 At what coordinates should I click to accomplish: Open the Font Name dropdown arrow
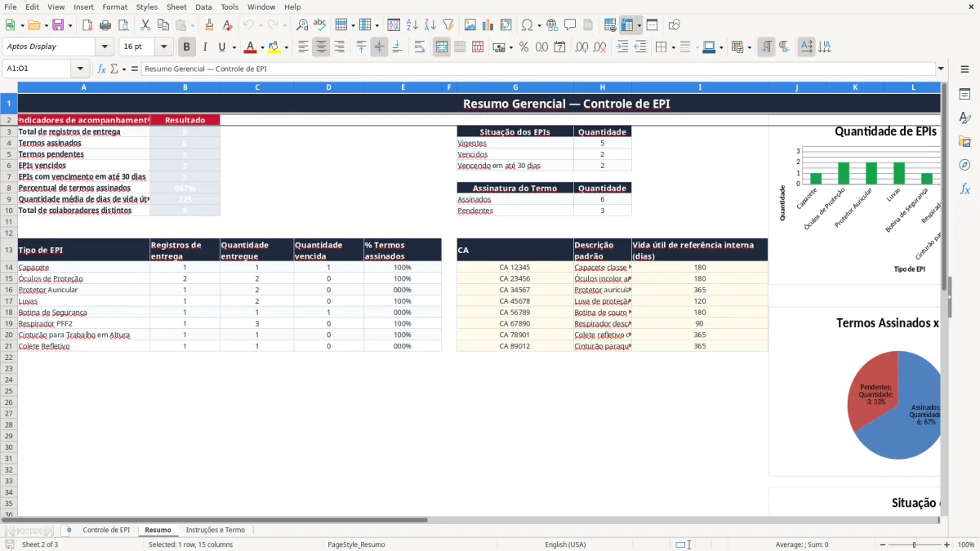[x=105, y=47]
